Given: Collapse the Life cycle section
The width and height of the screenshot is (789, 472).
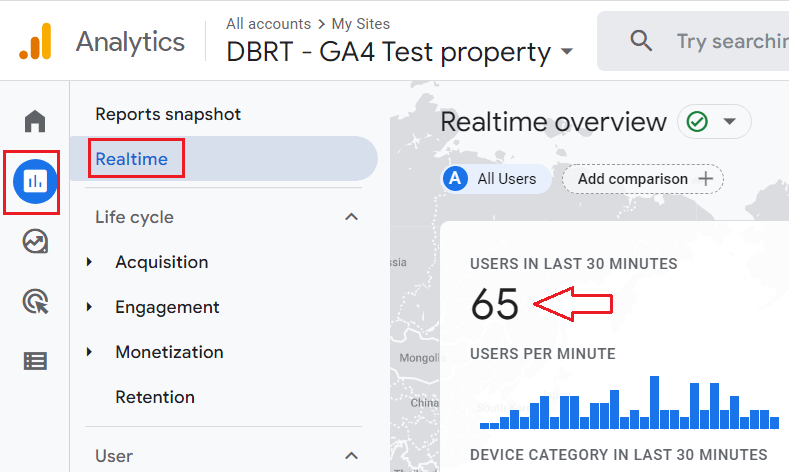Looking at the screenshot, I should [351, 217].
